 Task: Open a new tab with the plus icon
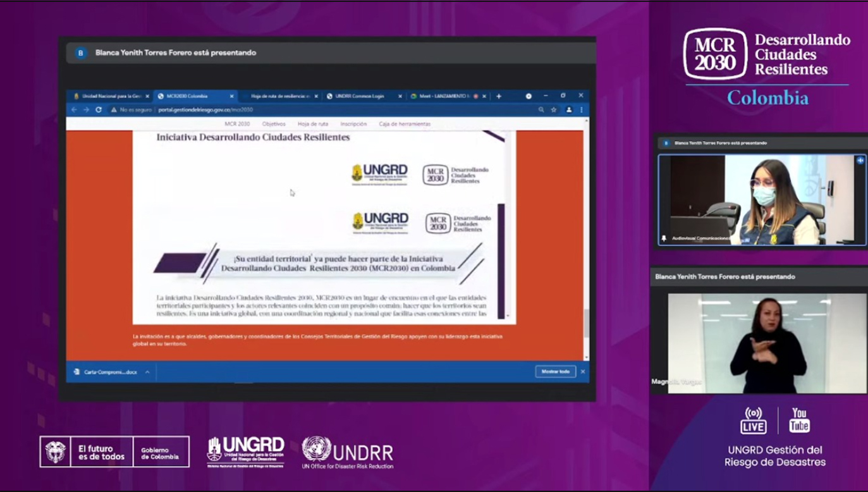[x=499, y=96]
